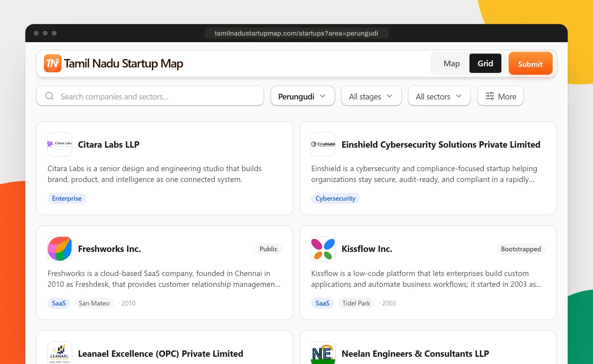The width and height of the screenshot is (593, 364).
Task: Switch to Map view
Action: tap(451, 63)
